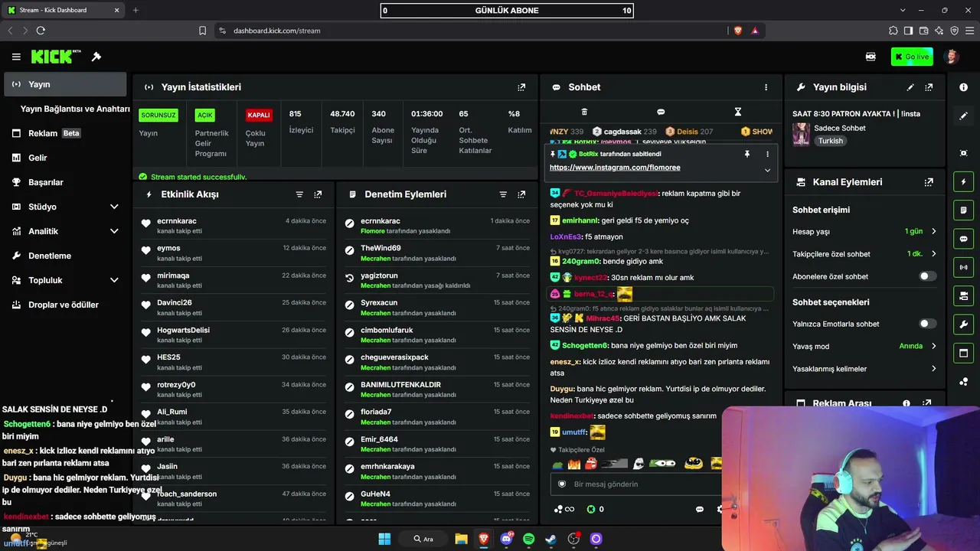980x551 pixels.
Task: Pop out the Denetim Eylemleri panel
Action: 521,194
